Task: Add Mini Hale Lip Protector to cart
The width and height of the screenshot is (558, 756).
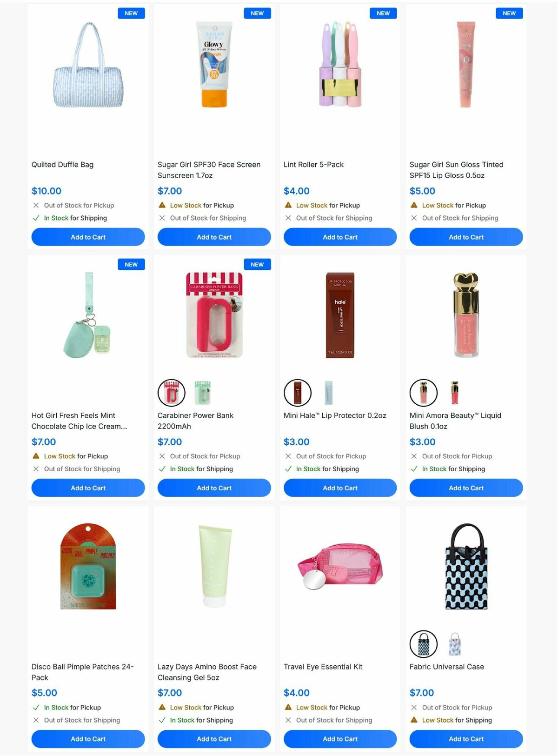Action: point(340,488)
